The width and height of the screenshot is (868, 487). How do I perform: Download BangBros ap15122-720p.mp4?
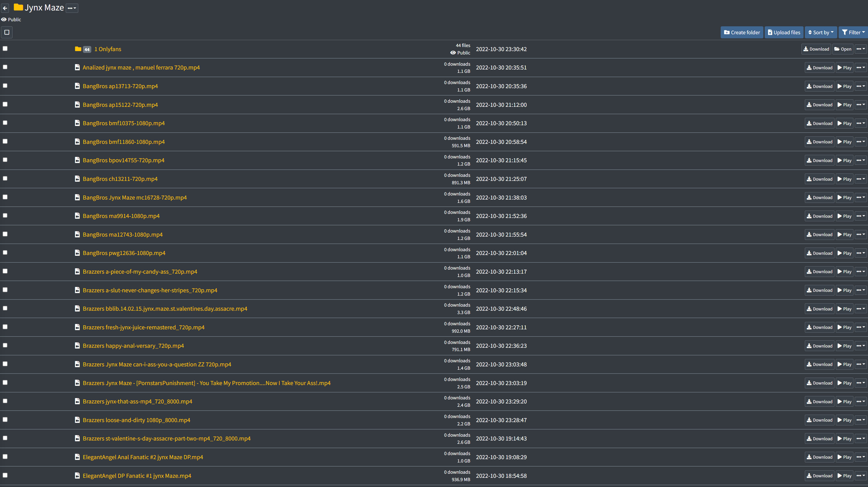pos(819,105)
